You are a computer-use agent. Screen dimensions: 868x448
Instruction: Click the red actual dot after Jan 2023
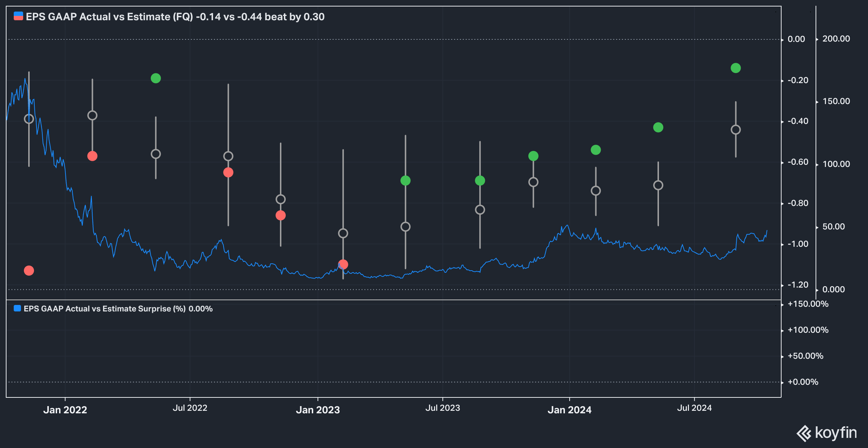pos(343,264)
